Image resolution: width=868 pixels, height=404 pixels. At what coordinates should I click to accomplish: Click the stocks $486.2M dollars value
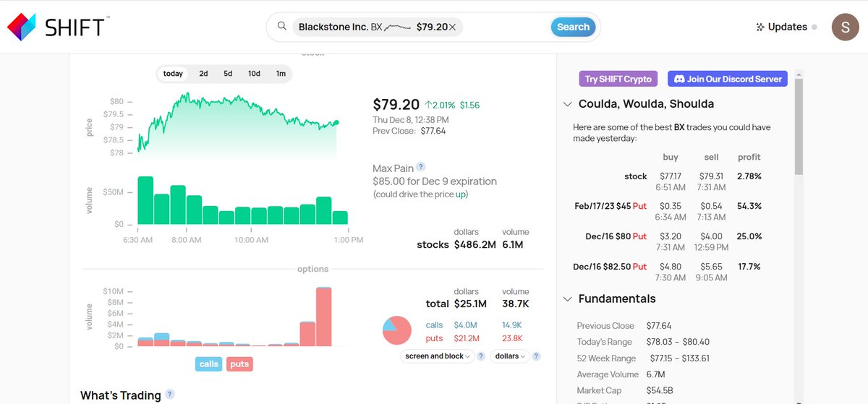(x=475, y=245)
